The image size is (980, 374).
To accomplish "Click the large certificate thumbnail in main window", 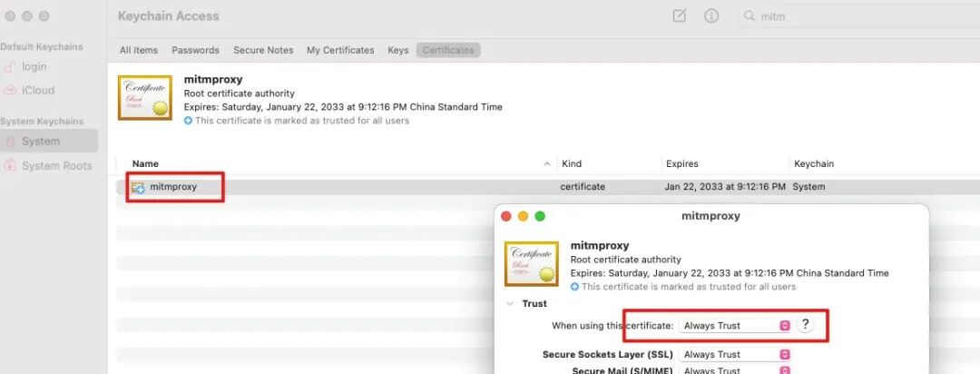I will 145,98.
